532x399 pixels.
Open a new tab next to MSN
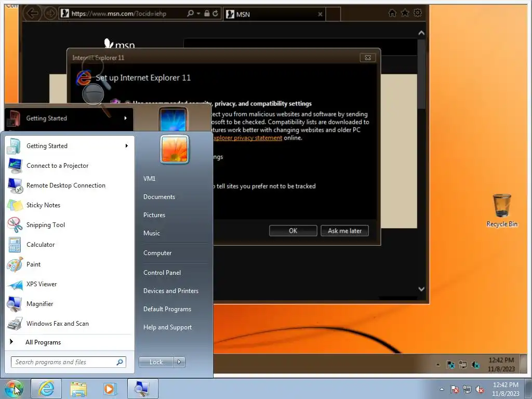(x=333, y=14)
